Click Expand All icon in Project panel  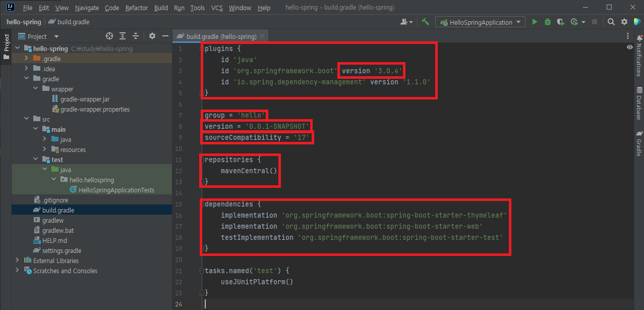point(123,36)
